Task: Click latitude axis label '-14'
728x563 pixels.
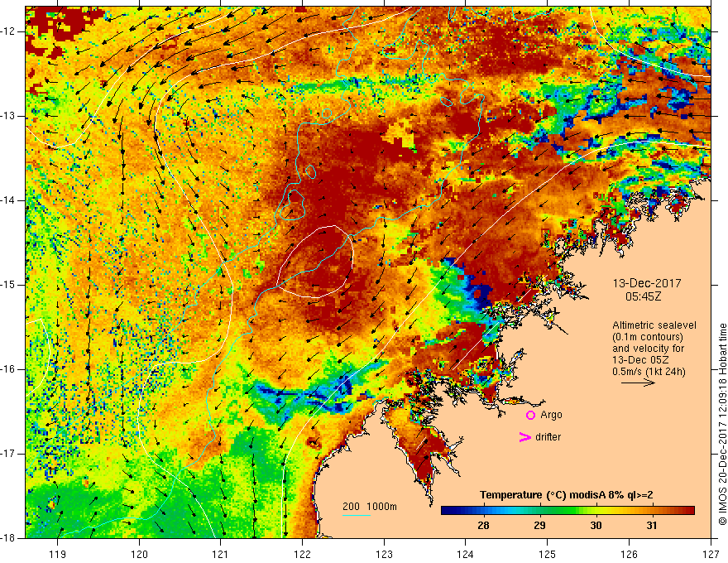Action: [8, 200]
